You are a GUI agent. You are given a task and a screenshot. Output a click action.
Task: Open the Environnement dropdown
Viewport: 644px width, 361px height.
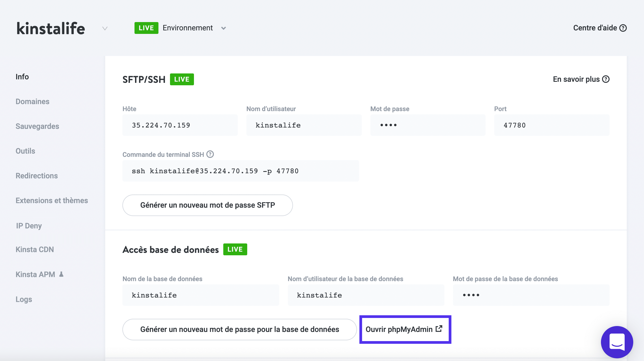223,28
